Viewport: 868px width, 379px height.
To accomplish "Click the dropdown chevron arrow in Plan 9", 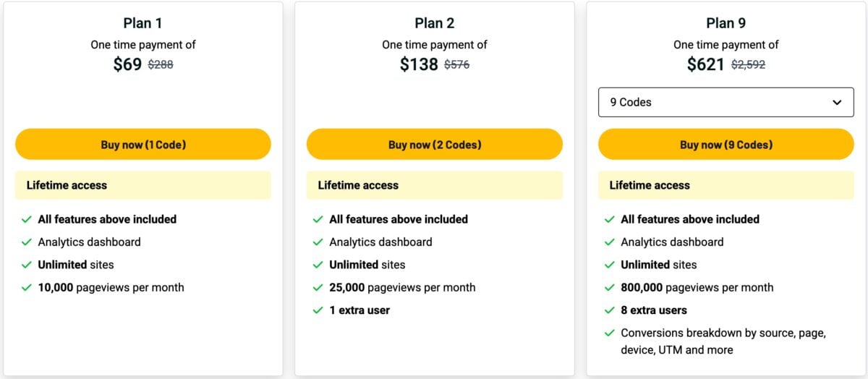I will click(837, 102).
